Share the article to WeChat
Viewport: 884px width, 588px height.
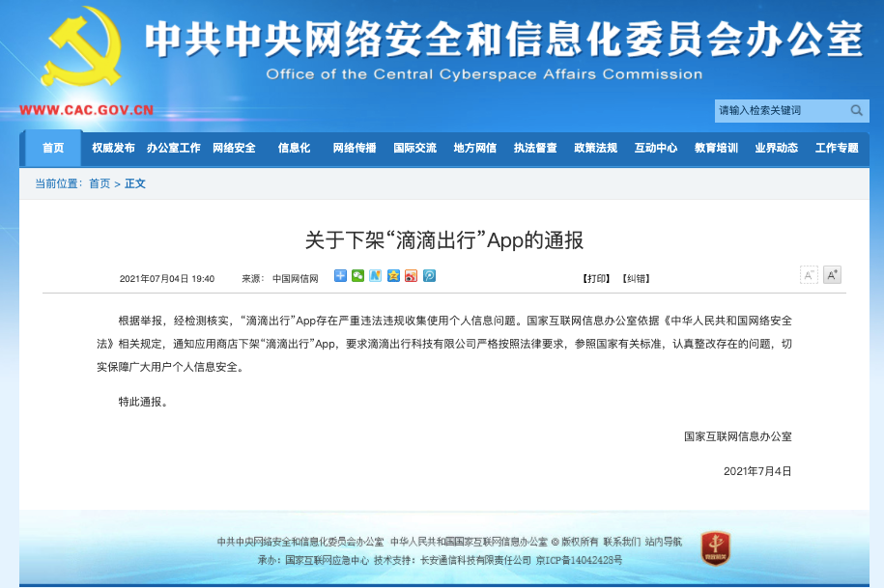[x=357, y=277]
